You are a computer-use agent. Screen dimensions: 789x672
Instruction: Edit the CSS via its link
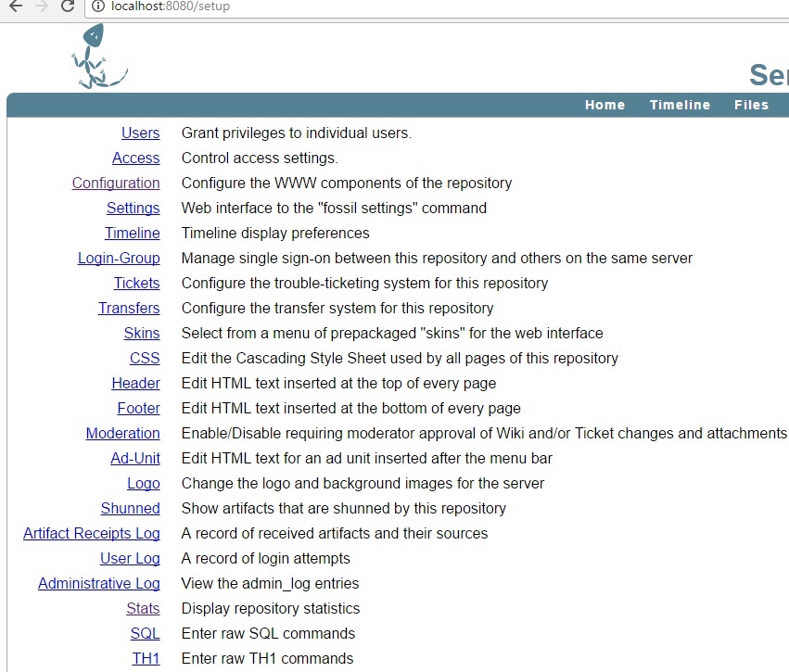click(x=145, y=359)
